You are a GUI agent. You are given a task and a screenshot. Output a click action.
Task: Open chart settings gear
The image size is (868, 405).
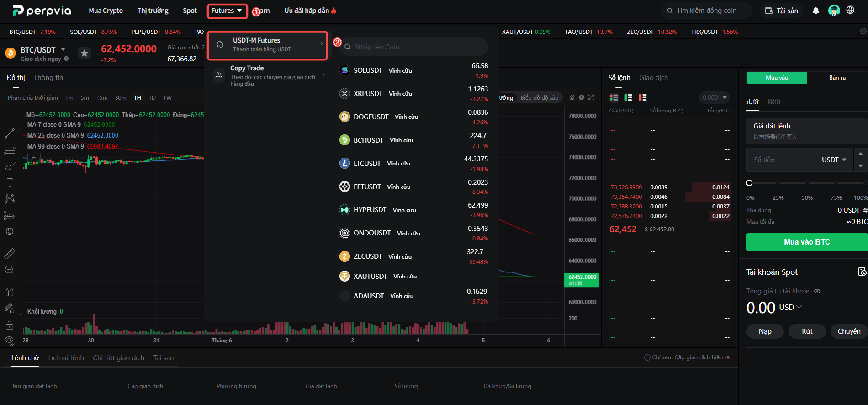582,97
